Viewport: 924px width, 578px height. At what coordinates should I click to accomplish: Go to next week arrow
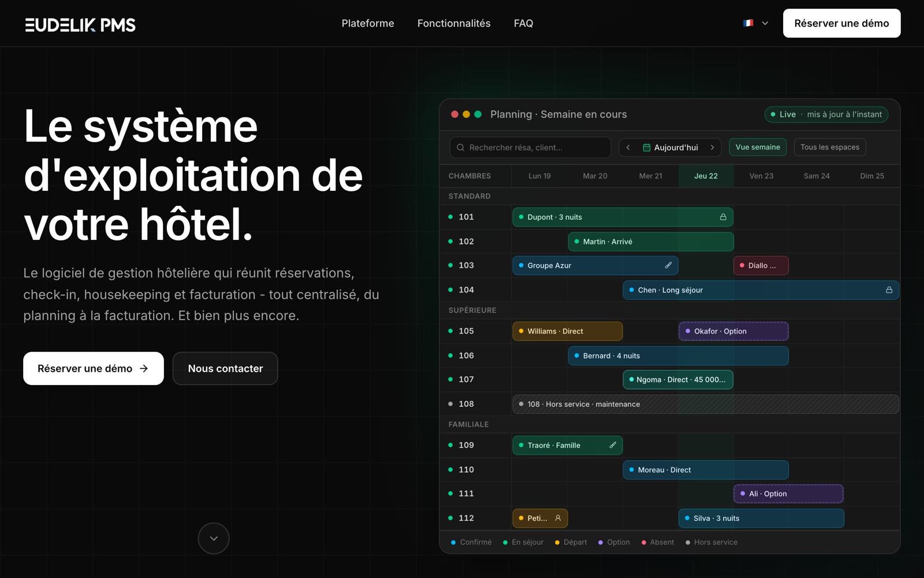pyautogui.click(x=713, y=147)
